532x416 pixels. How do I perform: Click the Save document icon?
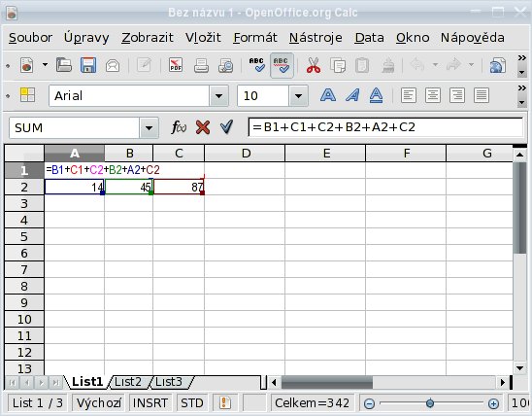[x=88, y=65]
